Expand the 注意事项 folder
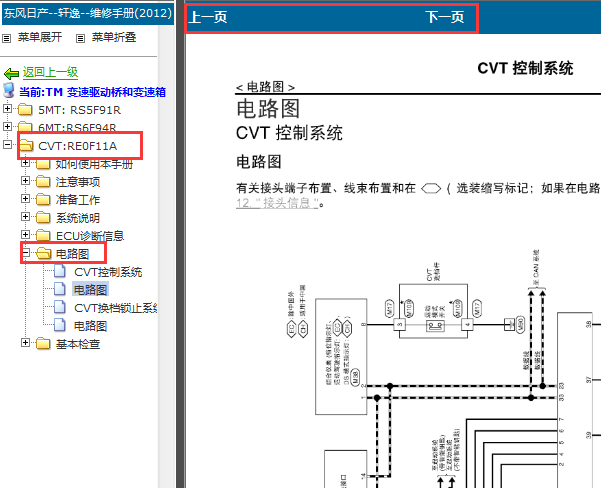 [25, 180]
